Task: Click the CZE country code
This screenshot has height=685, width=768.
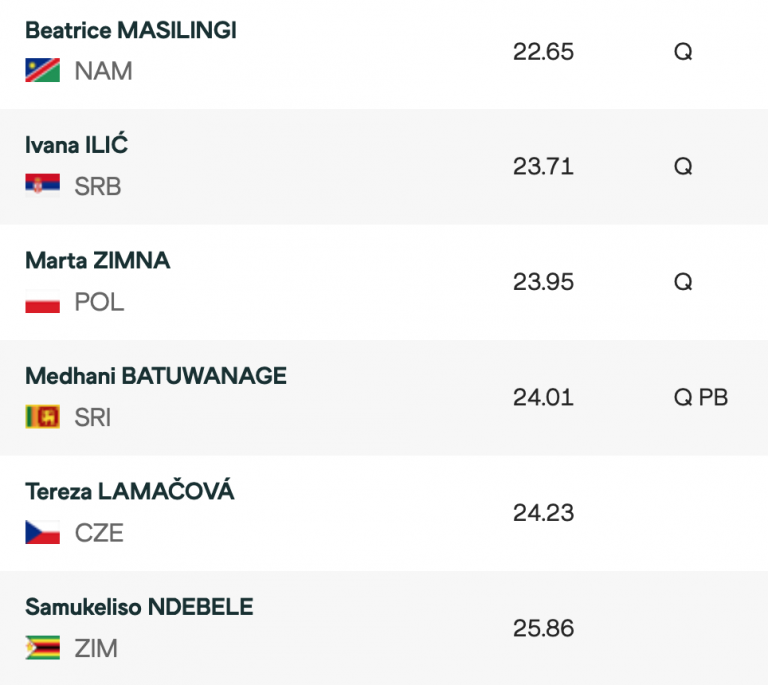Action: coord(99,533)
